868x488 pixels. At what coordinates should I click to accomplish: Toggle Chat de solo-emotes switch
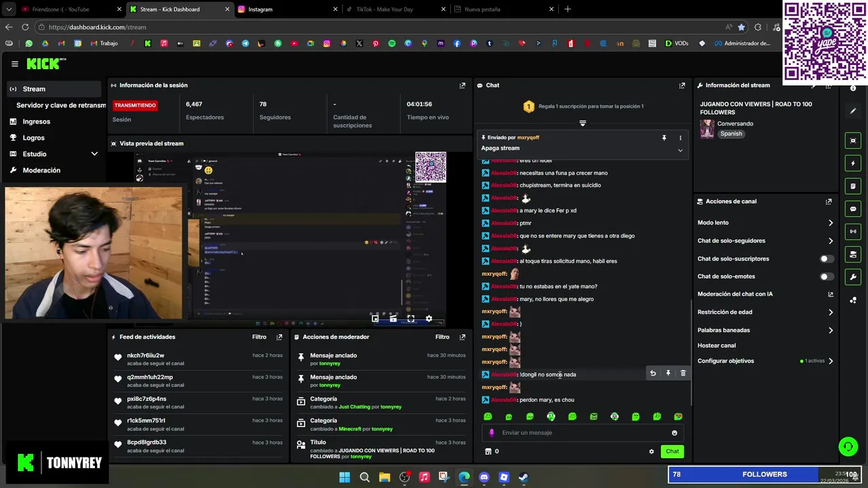827,277
